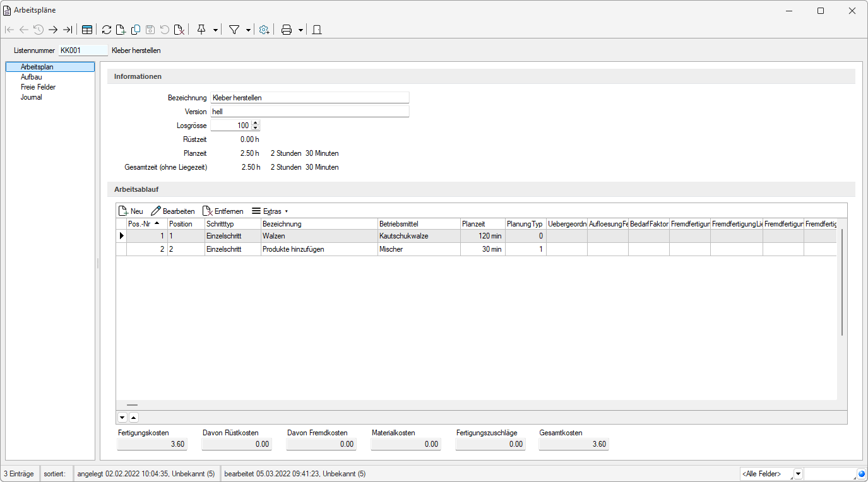
Task: Click Bearbeiten to edit the step
Action: pyautogui.click(x=173, y=211)
